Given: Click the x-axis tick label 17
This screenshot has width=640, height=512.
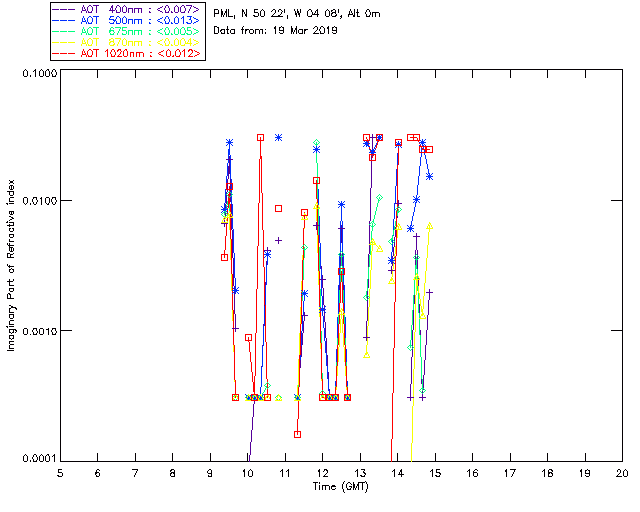Looking at the screenshot, I should [510, 473].
